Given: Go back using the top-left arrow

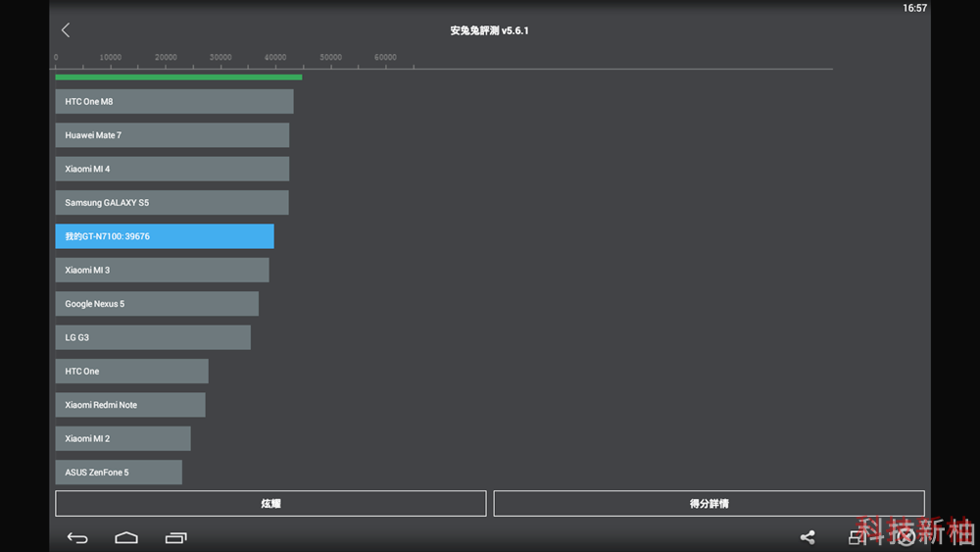Looking at the screenshot, I should pyautogui.click(x=66, y=30).
